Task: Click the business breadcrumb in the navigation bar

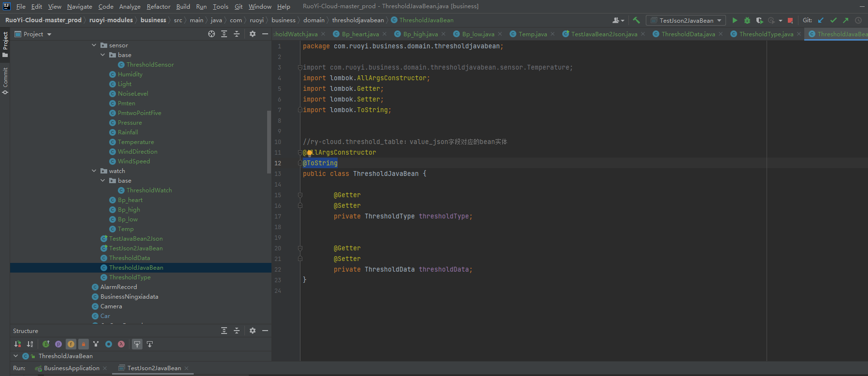Action: tap(153, 20)
